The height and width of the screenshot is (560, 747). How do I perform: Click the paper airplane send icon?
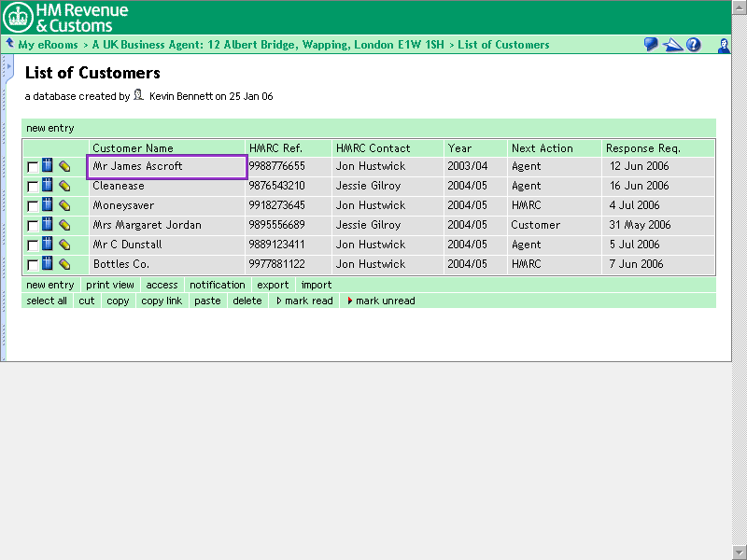[x=672, y=45]
